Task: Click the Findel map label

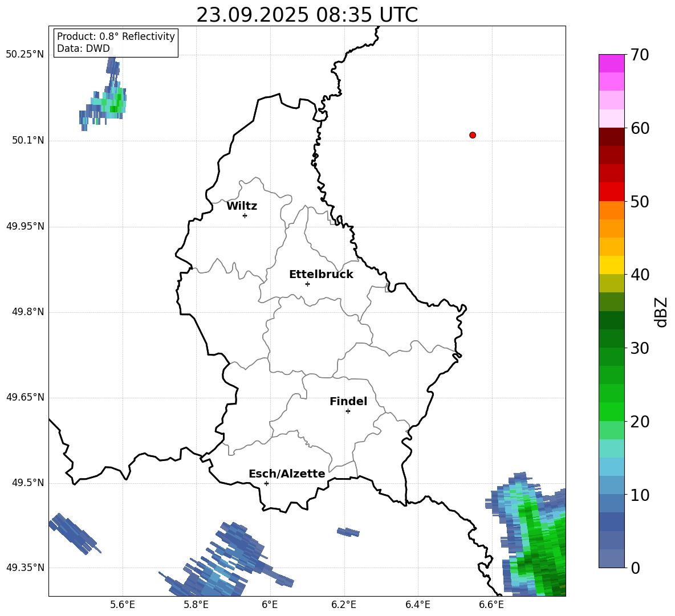Action: (348, 401)
